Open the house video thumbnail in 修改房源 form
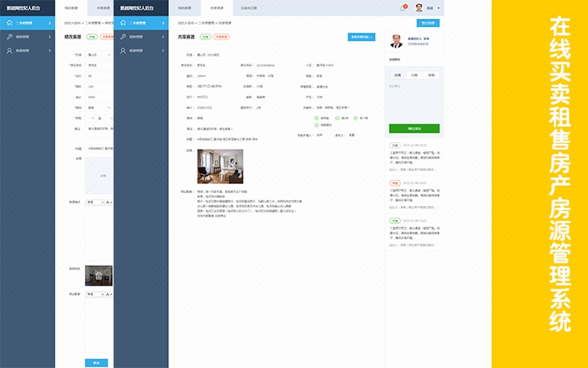The width and height of the screenshot is (588, 368). (99, 276)
